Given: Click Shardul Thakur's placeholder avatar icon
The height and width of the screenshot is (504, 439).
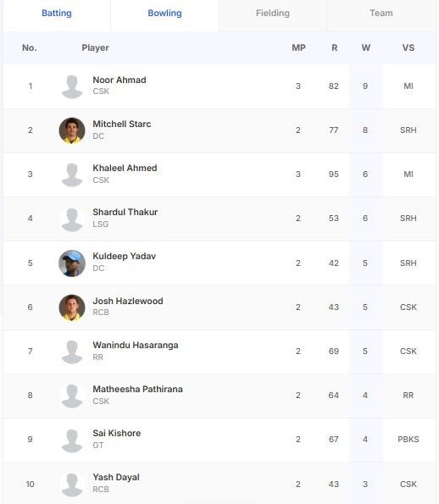Looking at the screenshot, I should click(72, 219).
